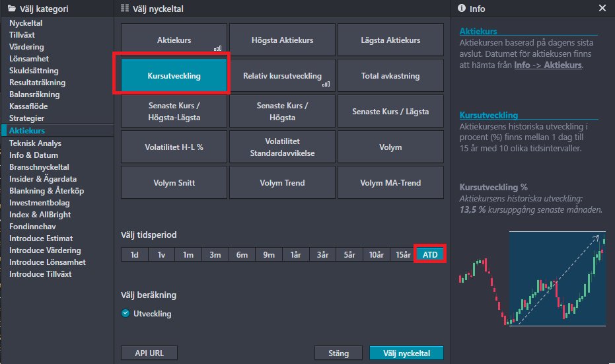Open the Lönsamhet category
This screenshot has width=615, height=364.
click(29, 58)
